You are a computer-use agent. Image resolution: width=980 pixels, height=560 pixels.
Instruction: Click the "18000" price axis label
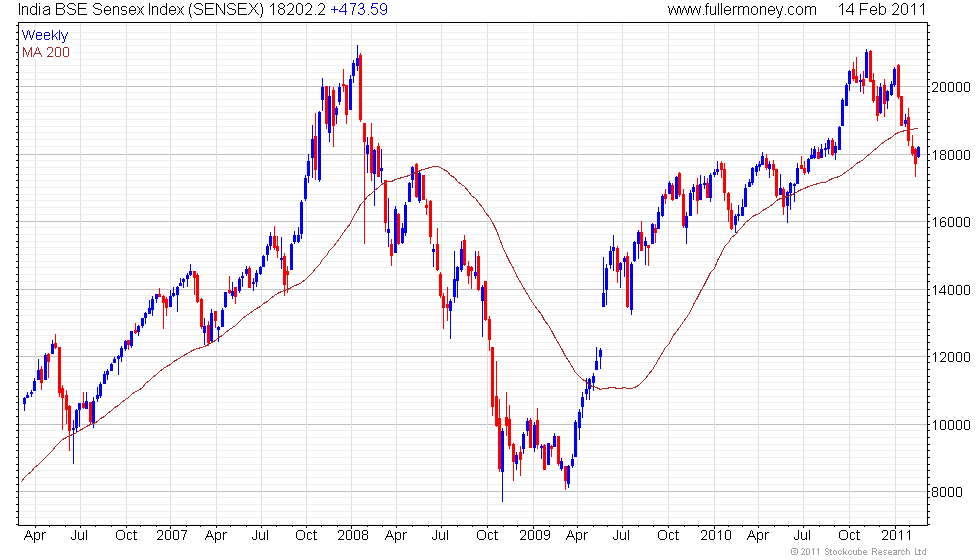coord(951,155)
